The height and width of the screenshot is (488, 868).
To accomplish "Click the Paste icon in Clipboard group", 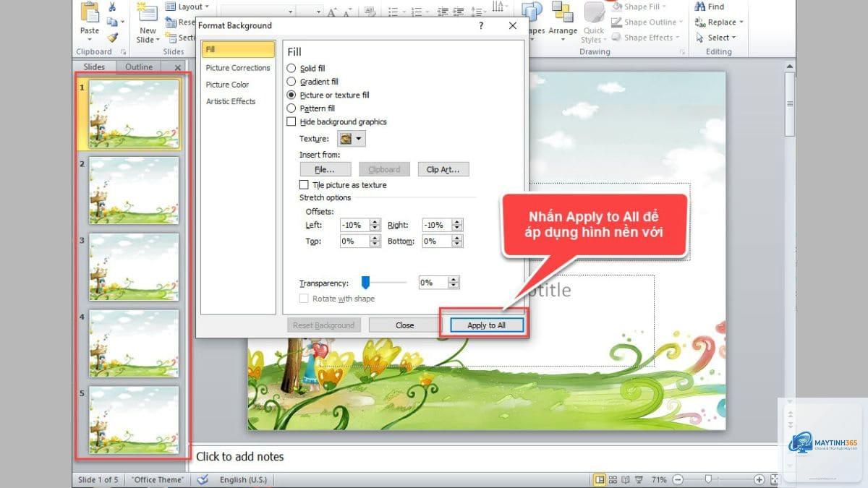I will [90, 13].
